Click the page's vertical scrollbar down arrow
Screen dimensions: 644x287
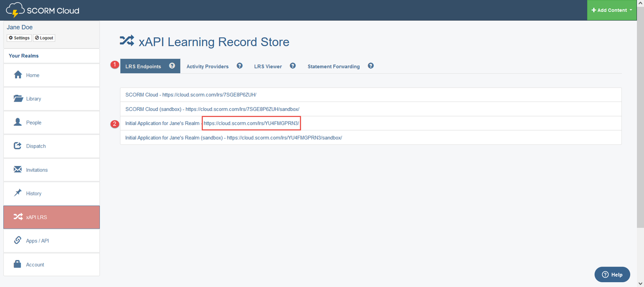pyautogui.click(x=640, y=283)
